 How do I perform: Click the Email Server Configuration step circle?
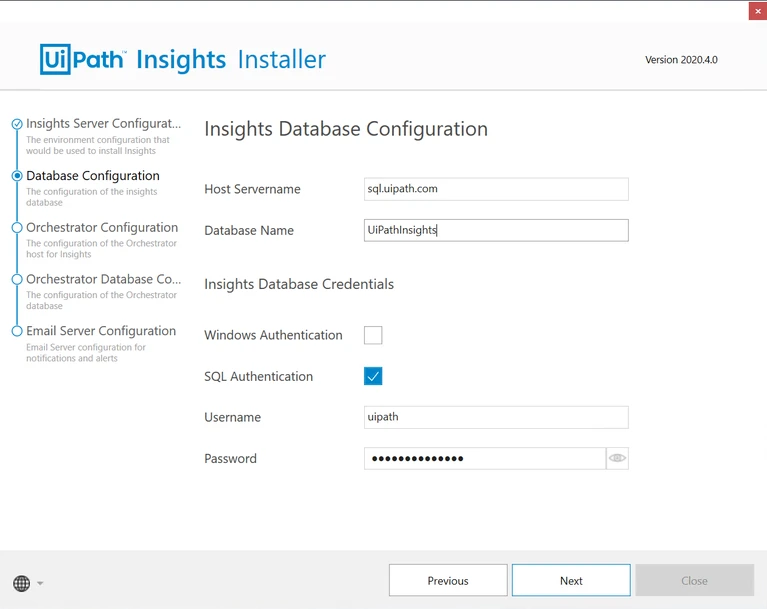pos(17,331)
